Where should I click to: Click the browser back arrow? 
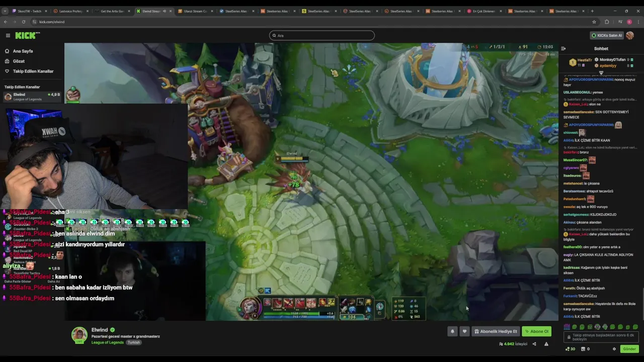tap(6, 22)
